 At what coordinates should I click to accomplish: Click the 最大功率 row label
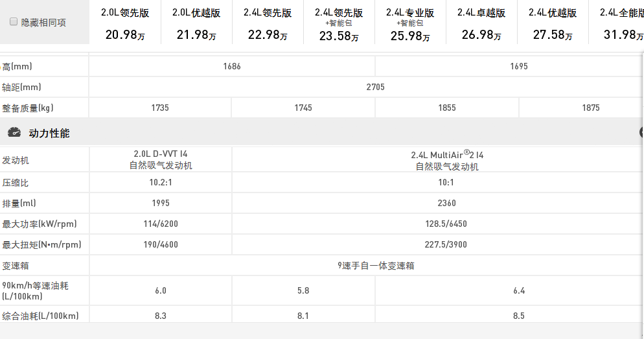point(40,224)
